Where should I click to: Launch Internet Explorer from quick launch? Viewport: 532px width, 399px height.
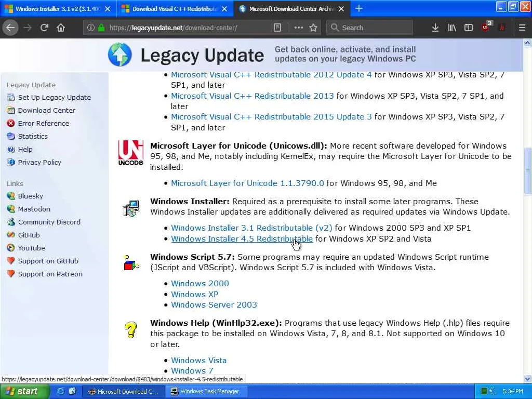tap(60, 391)
